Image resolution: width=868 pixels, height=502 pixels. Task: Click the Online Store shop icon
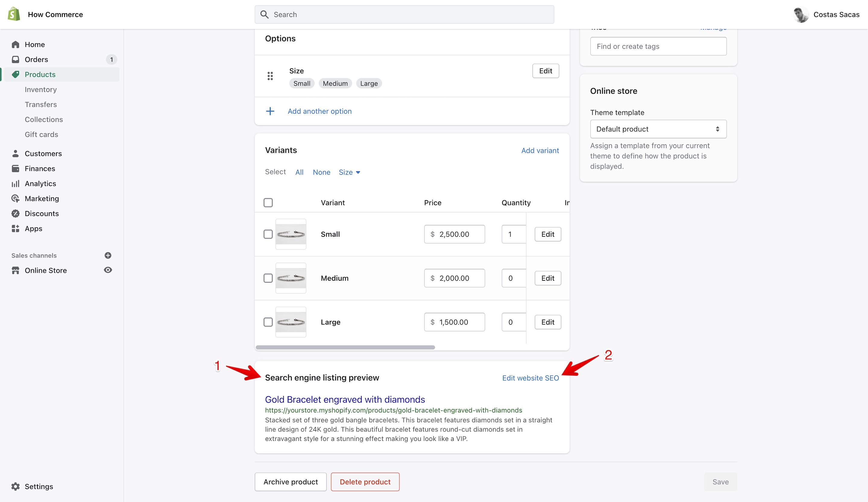click(15, 270)
